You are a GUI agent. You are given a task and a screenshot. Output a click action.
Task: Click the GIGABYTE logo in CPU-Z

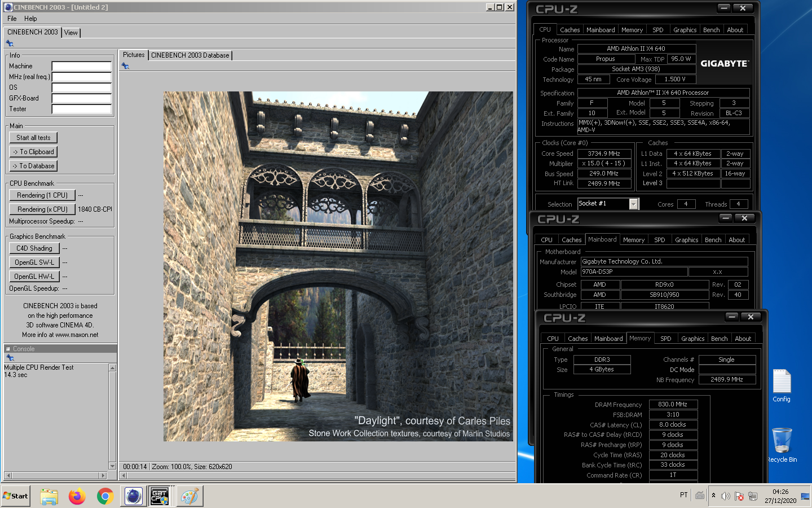click(725, 63)
